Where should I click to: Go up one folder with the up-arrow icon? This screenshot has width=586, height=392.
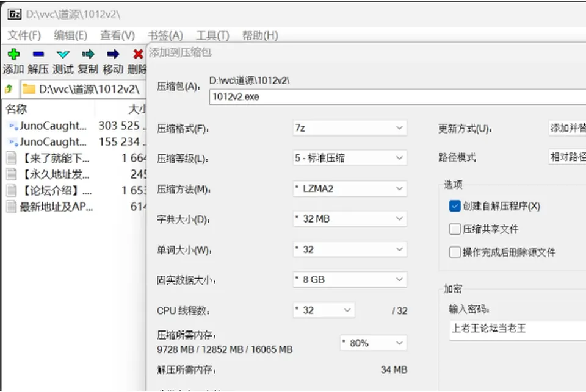tap(9, 89)
